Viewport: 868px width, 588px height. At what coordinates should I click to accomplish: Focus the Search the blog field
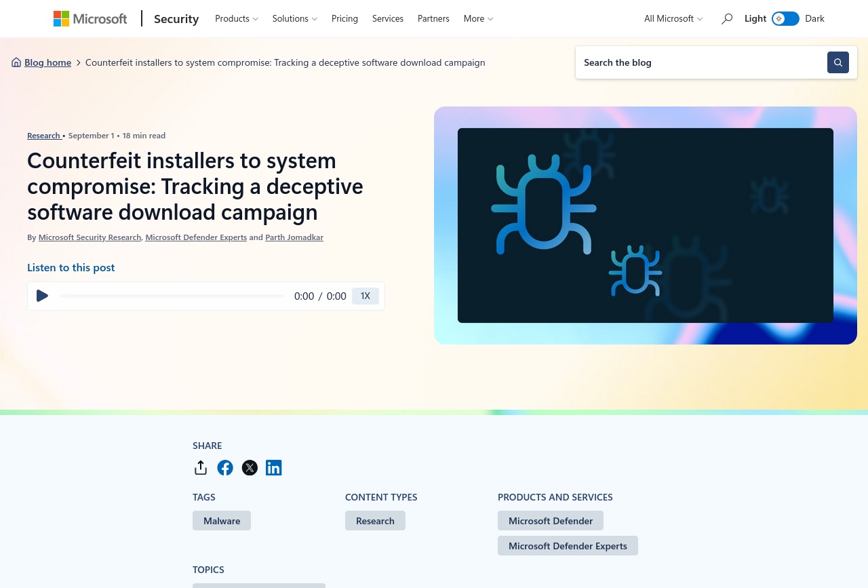pos(701,62)
